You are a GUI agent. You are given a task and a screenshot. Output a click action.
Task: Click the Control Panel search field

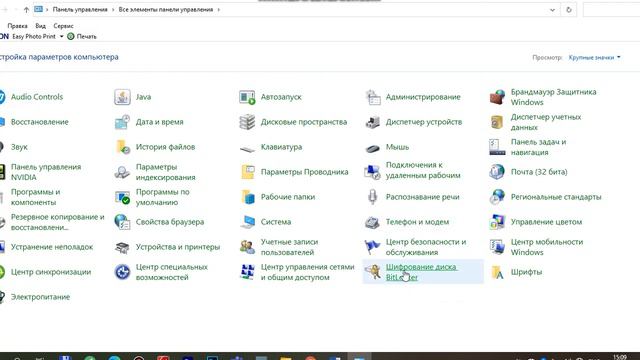tap(611, 10)
